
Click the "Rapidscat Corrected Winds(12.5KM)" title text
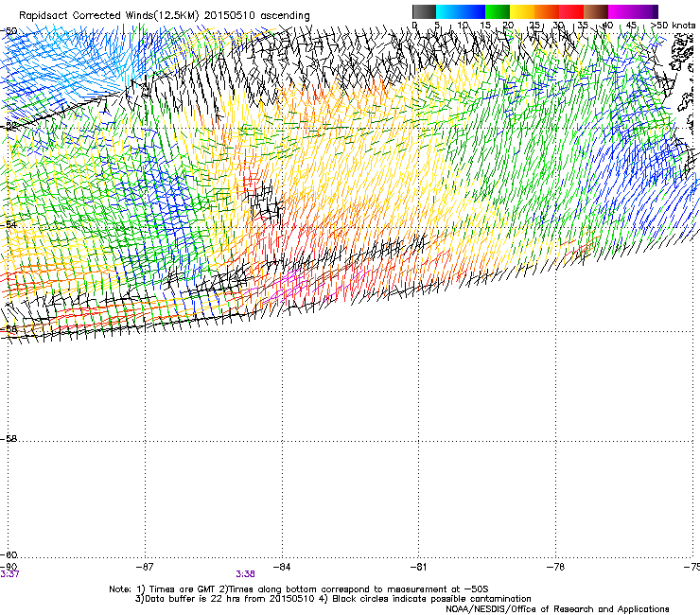[109, 16]
